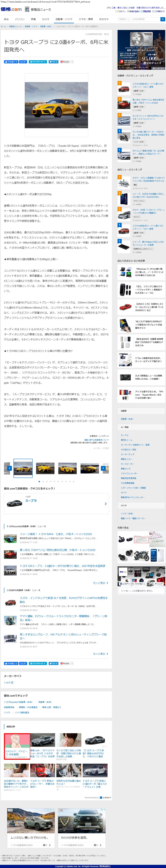Select the first highlighted carousel thumbnail
Image resolution: width=166 pixels, height=868 pixels.
pos(23,468)
